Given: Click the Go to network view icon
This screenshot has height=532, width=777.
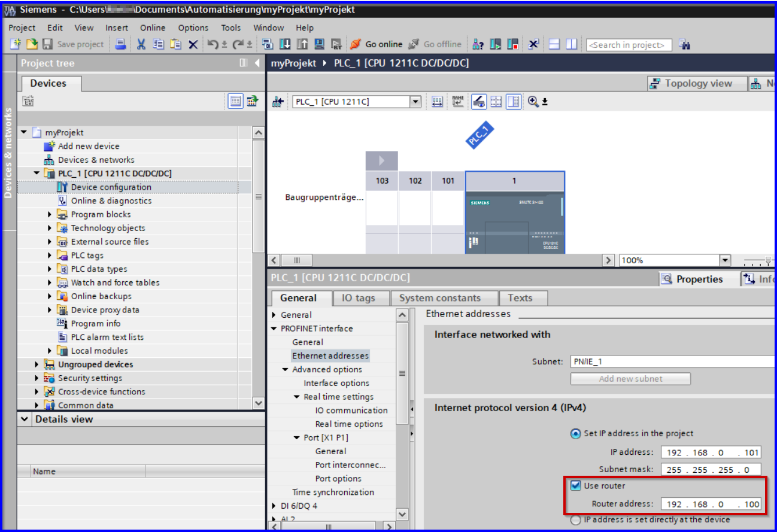Looking at the screenshot, I should pyautogui.click(x=277, y=102).
